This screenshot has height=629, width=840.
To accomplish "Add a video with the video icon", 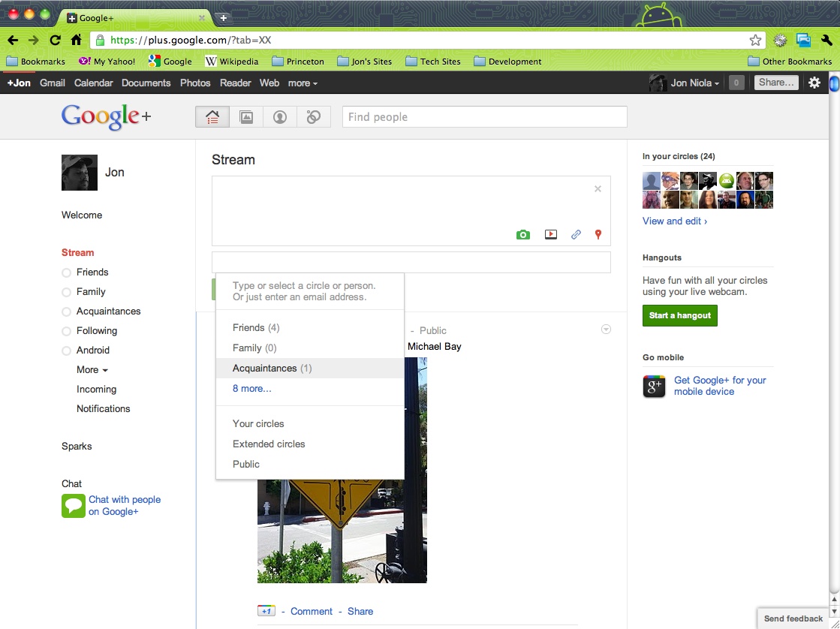I will coord(551,235).
